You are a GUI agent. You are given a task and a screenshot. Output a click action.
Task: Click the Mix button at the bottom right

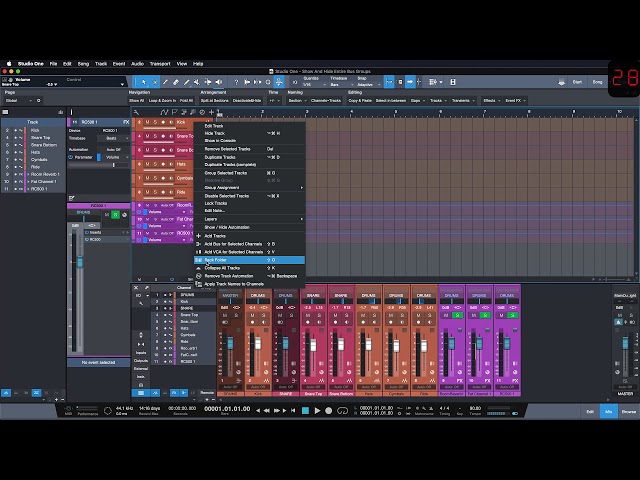608,411
